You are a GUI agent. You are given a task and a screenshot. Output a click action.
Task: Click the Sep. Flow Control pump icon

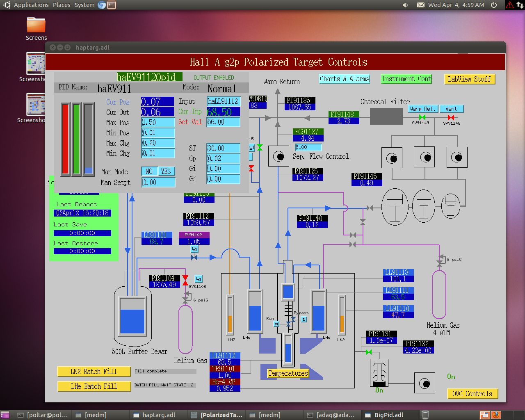[278, 156]
